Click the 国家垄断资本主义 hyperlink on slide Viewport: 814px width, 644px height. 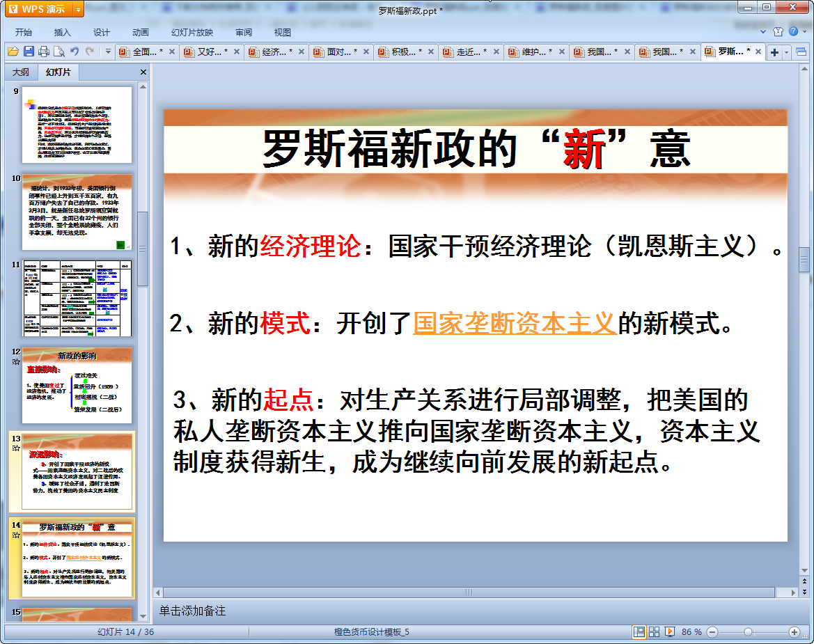tap(515, 323)
